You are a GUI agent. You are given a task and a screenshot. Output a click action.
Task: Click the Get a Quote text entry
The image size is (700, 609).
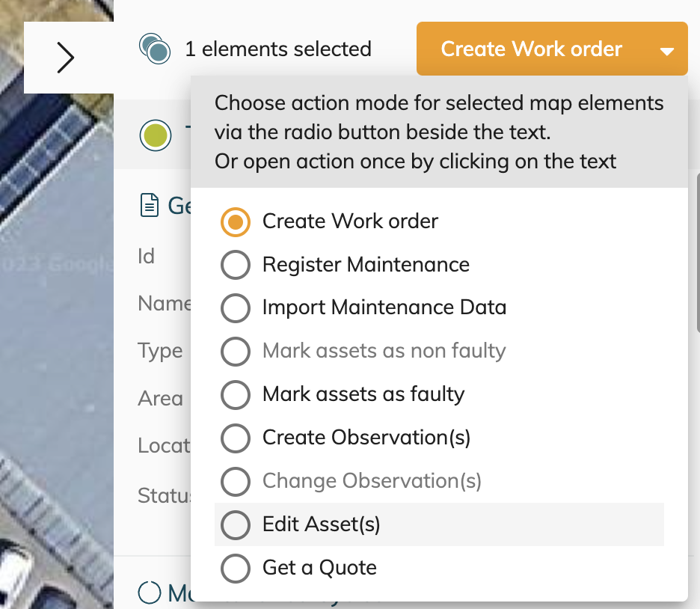pos(319,569)
